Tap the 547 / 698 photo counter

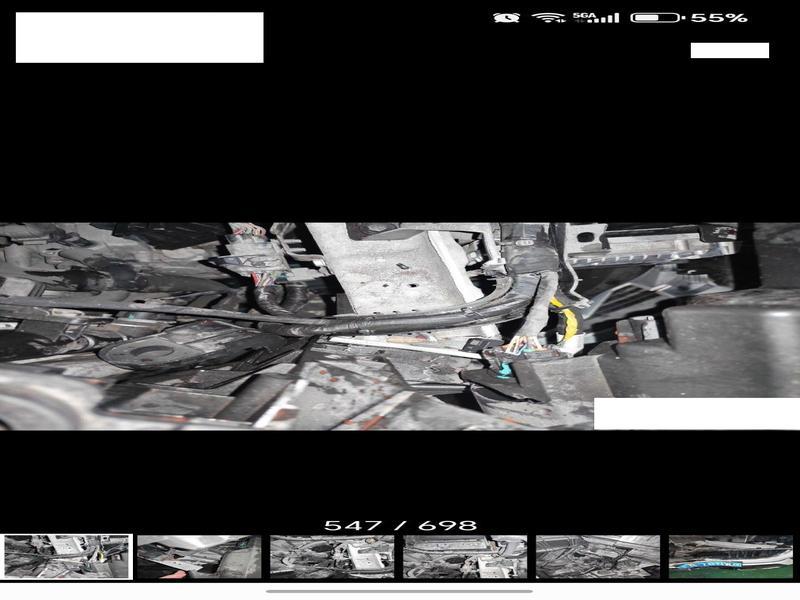tap(400, 525)
